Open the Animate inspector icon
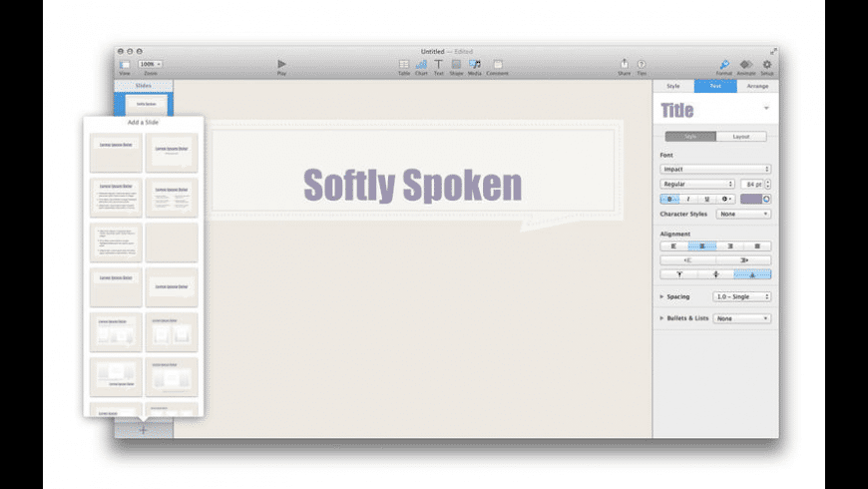The width and height of the screenshot is (868, 489). click(x=746, y=64)
